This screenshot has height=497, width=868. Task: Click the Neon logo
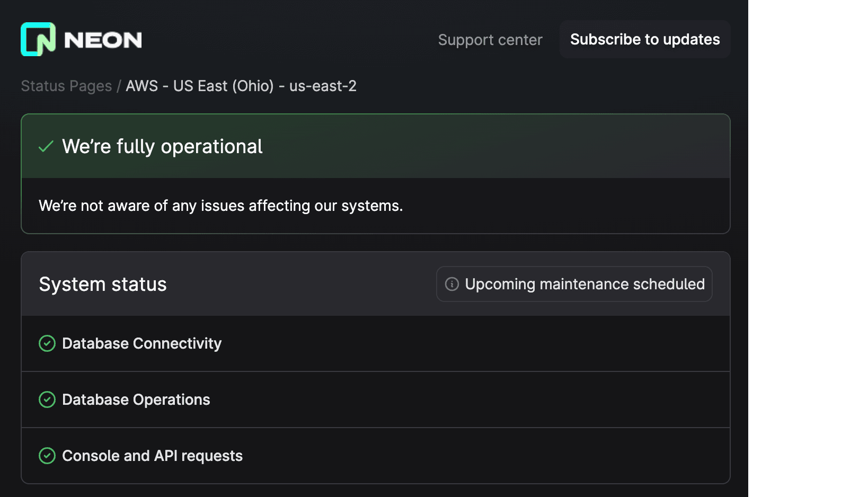pyautogui.click(x=81, y=39)
